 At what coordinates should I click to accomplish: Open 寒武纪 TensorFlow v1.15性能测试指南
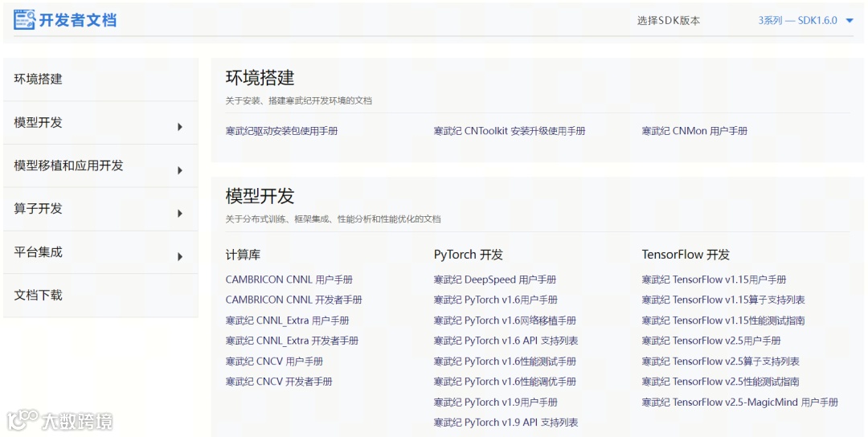pos(723,321)
